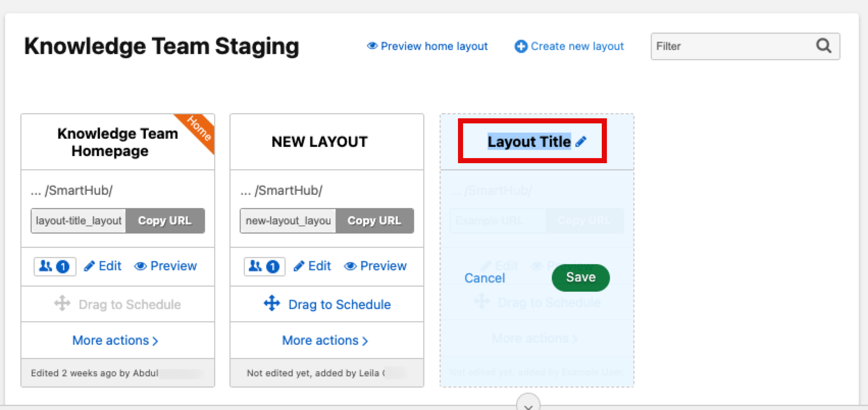The height and width of the screenshot is (410, 868).
Task: Copy URL of layout-title_layout
Action: point(165,221)
